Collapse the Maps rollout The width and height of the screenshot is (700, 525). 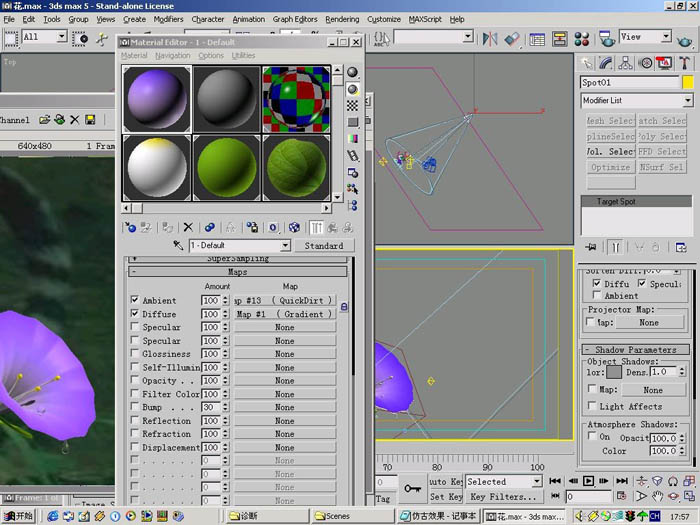(238, 272)
